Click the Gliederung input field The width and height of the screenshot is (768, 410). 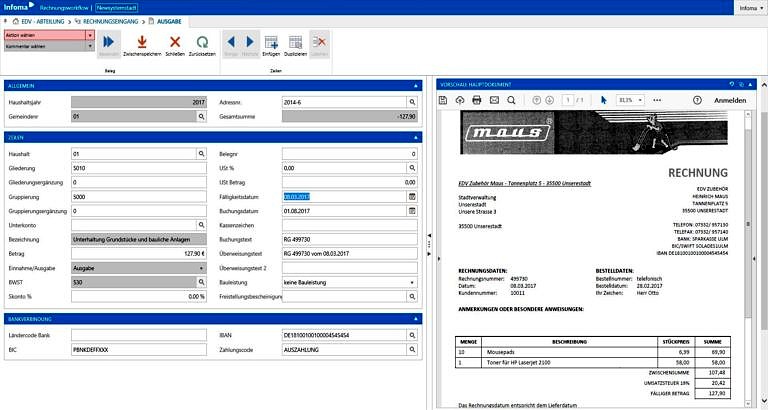pyautogui.click(x=139, y=168)
